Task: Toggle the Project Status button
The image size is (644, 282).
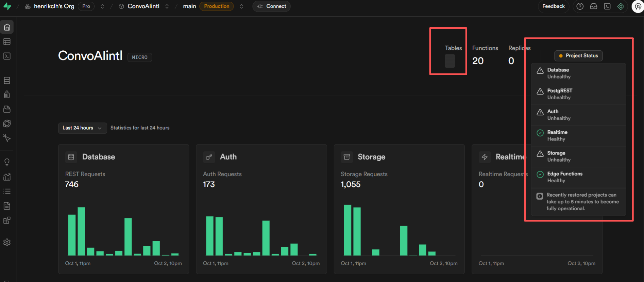Action: pos(578,56)
